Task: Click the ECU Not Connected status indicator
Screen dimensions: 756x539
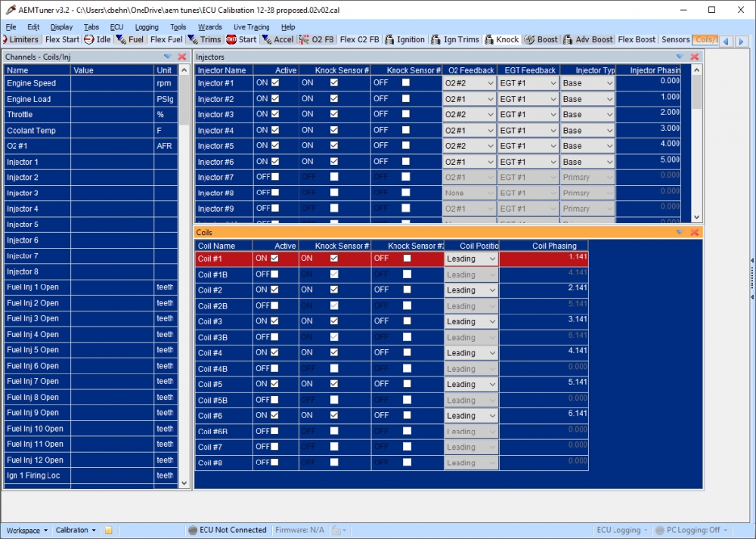Action: 228,531
